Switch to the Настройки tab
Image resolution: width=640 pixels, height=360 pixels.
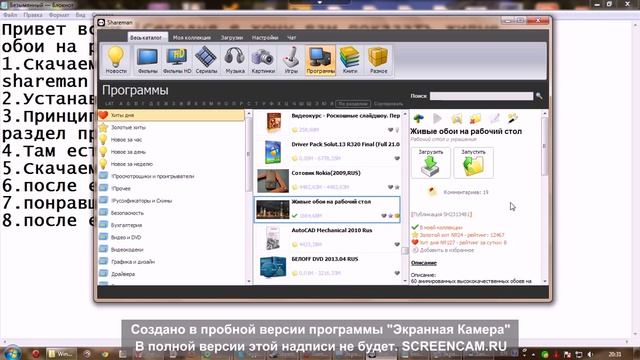pos(265,38)
